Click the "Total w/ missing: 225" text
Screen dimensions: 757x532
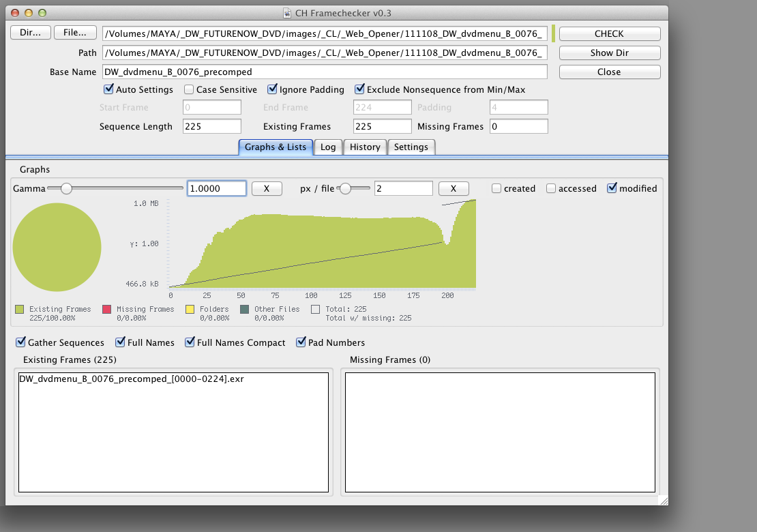click(368, 318)
